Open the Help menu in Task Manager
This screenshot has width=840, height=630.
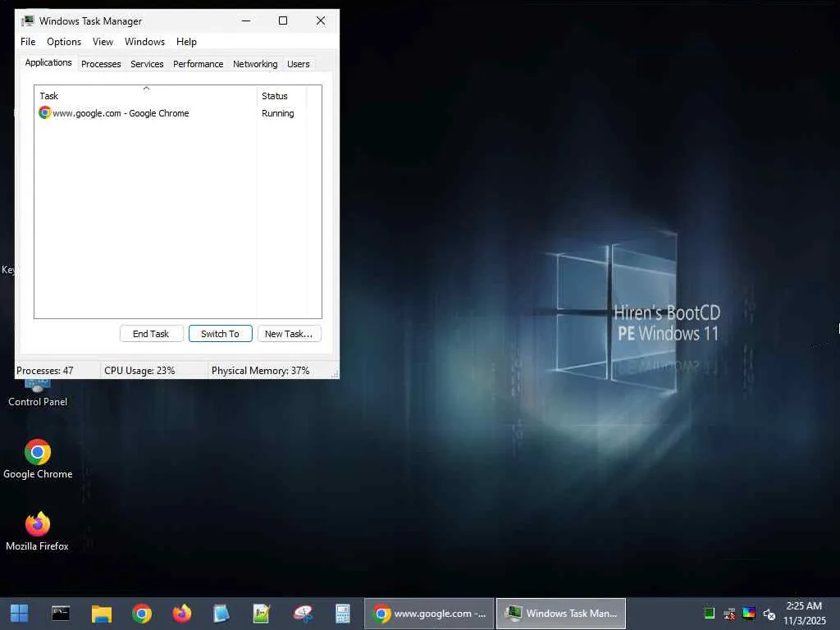point(186,42)
